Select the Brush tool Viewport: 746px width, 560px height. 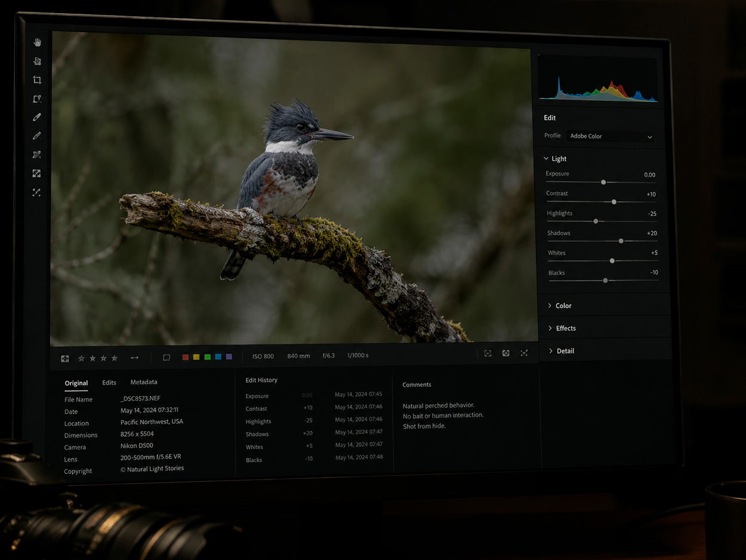[x=37, y=118]
